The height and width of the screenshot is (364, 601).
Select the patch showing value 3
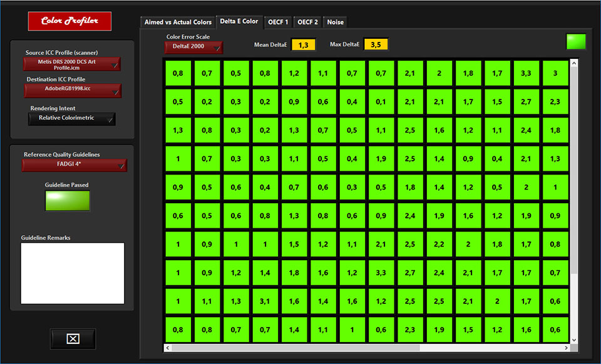click(555, 73)
